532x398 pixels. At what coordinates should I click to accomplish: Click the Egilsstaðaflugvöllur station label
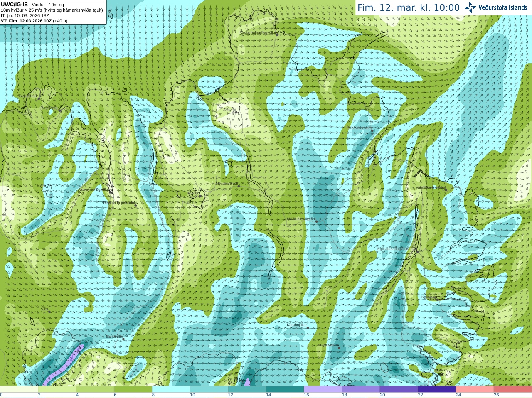397,249
